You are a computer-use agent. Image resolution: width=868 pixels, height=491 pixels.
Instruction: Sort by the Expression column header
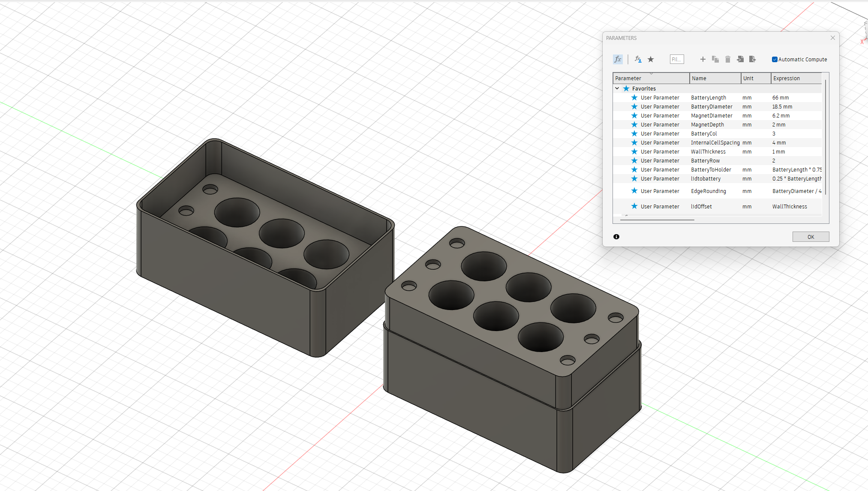pyautogui.click(x=796, y=78)
